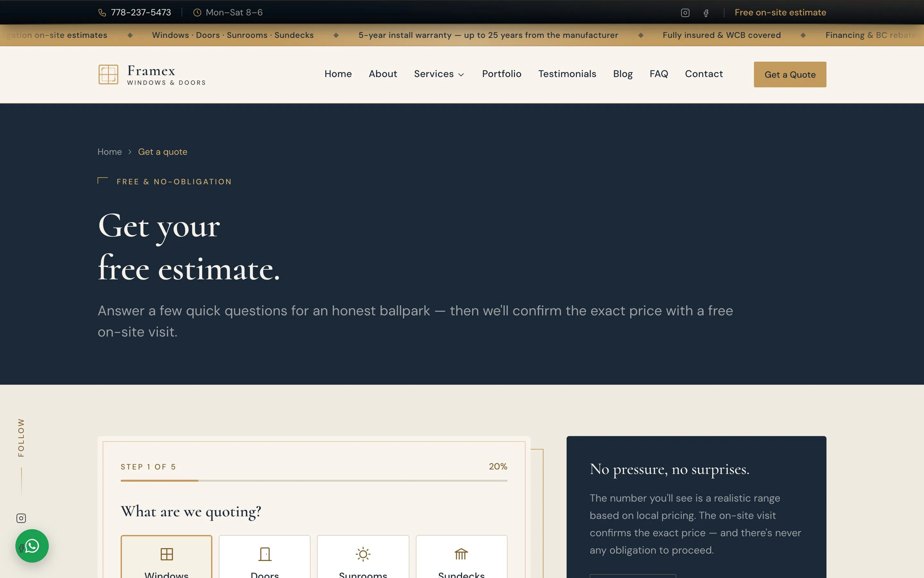Click the Sundecks pavilion icon
The width and height of the screenshot is (924, 578).
pyautogui.click(x=461, y=554)
